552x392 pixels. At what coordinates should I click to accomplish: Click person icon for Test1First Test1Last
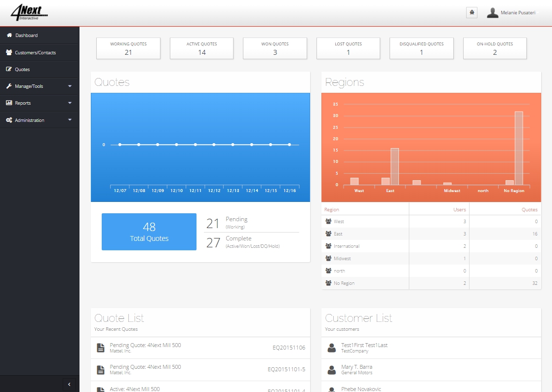[332, 348]
